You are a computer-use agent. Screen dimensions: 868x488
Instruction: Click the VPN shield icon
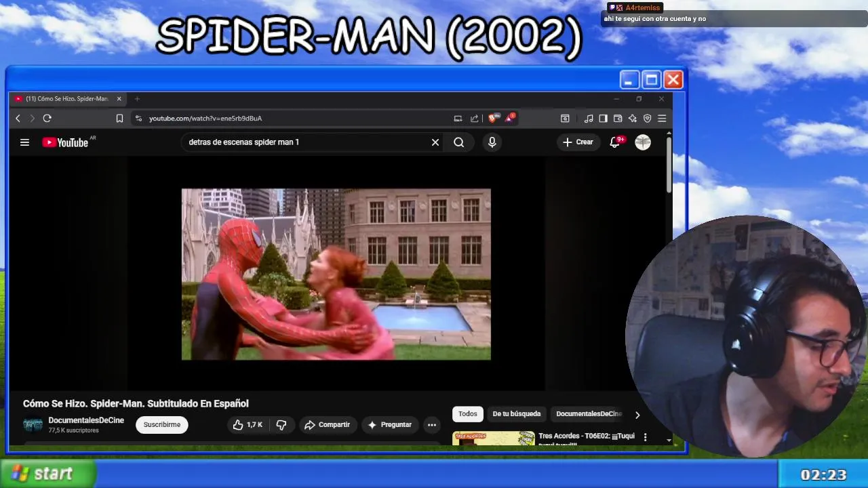[x=647, y=118]
